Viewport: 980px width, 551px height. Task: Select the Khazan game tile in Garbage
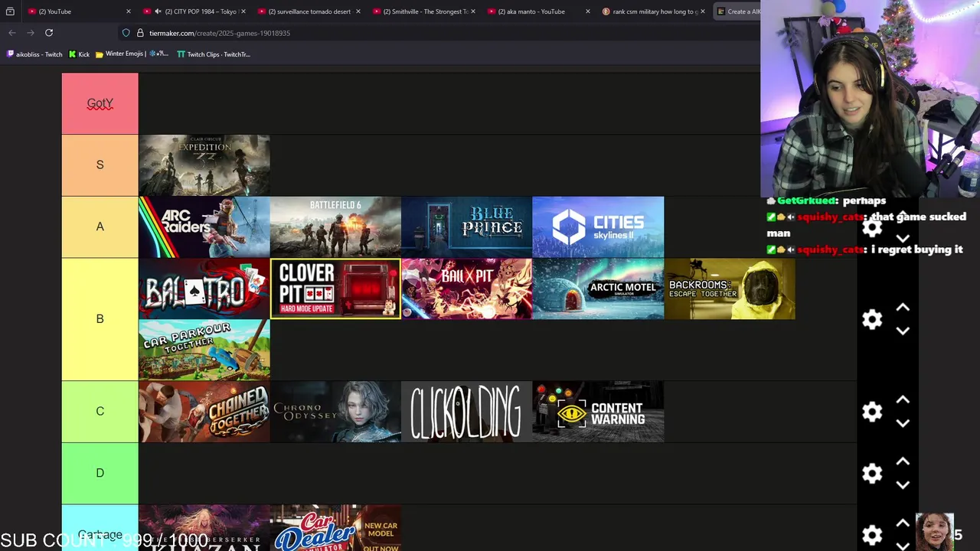(x=204, y=528)
